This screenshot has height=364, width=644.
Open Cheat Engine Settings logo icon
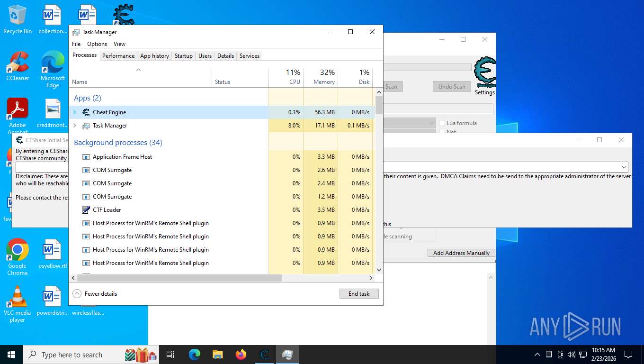pyautogui.click(x=485, y=72)
